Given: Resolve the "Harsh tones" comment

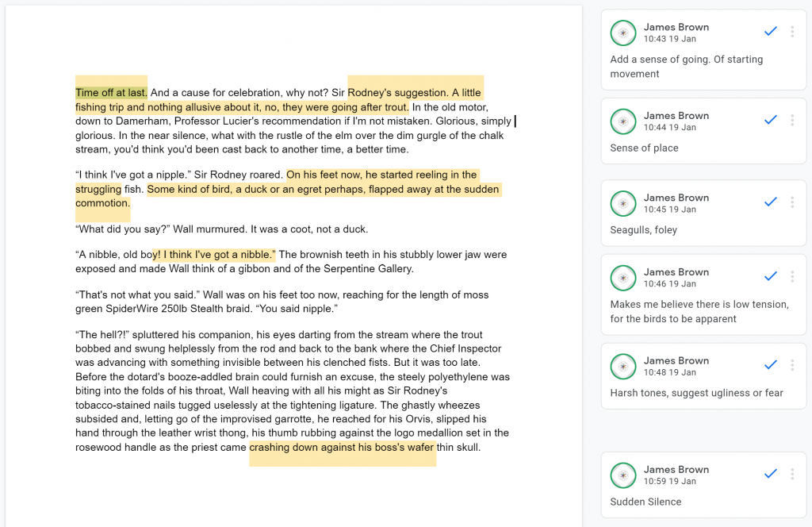Looking at the screenshot, I should (x=771, y=365).
